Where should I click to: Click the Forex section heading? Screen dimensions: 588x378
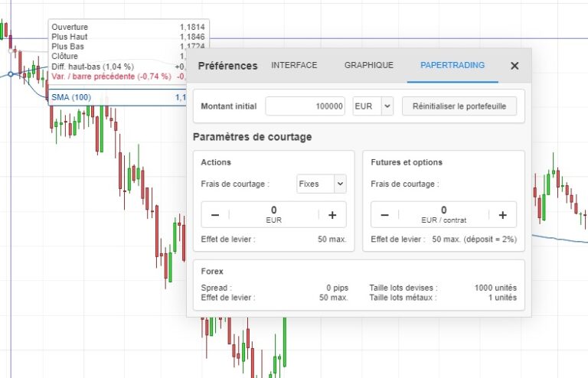212,271
